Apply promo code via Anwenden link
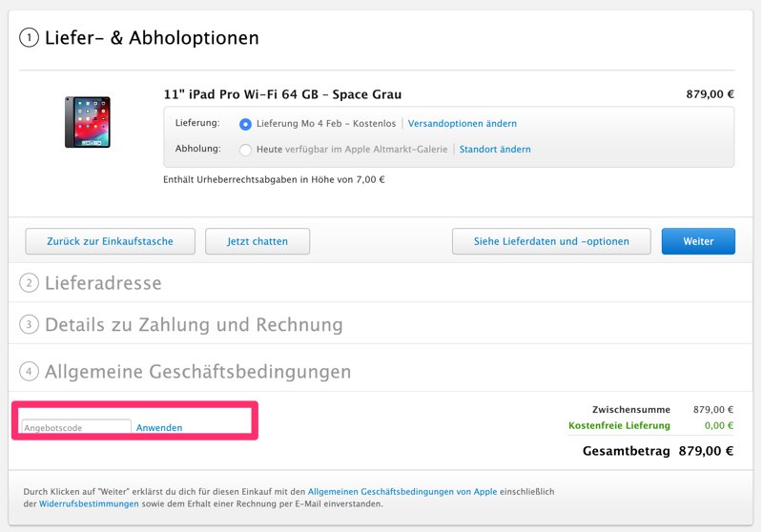 [x=159, y=428]
